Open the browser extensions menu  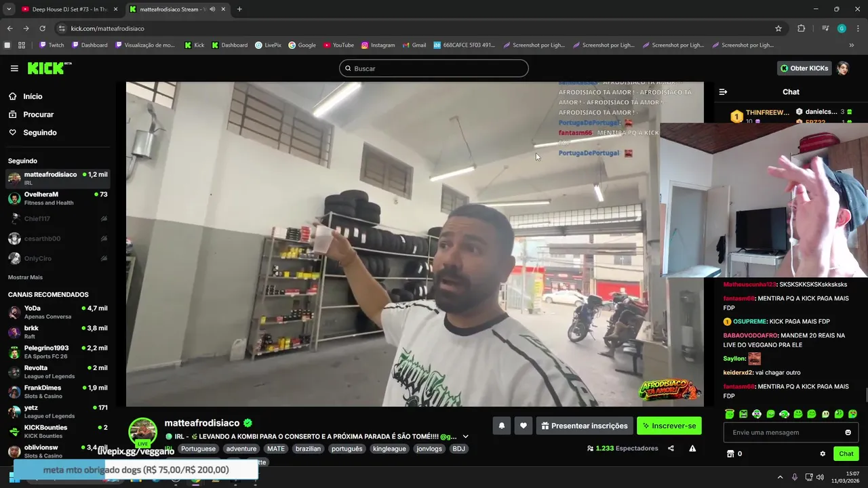click(801, 28)
